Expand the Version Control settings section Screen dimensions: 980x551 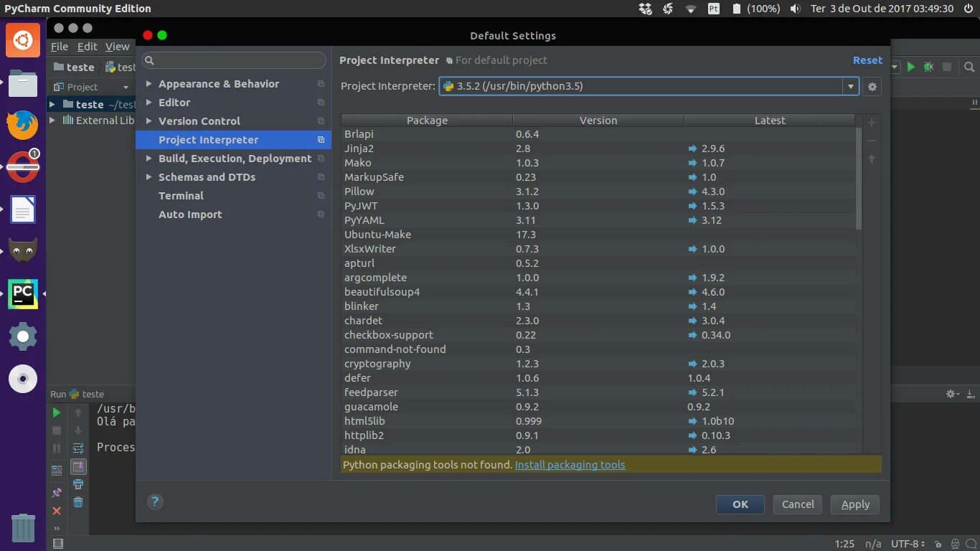[149, 121]
